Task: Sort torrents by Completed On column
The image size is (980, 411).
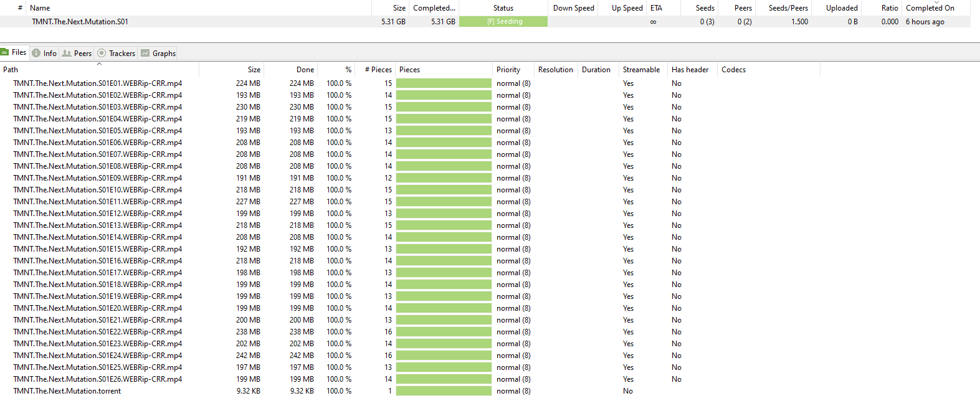Action: [x=930, y=8]
